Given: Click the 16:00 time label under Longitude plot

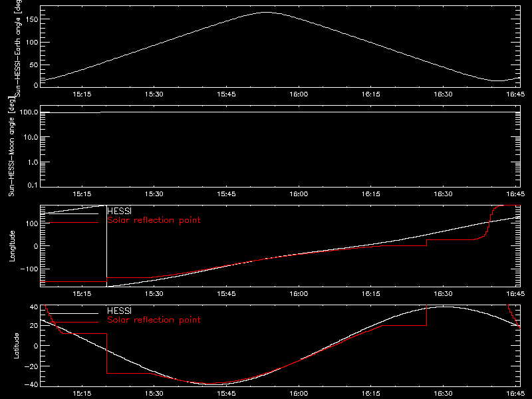Looking at the screenshot, I should (299, 294).
